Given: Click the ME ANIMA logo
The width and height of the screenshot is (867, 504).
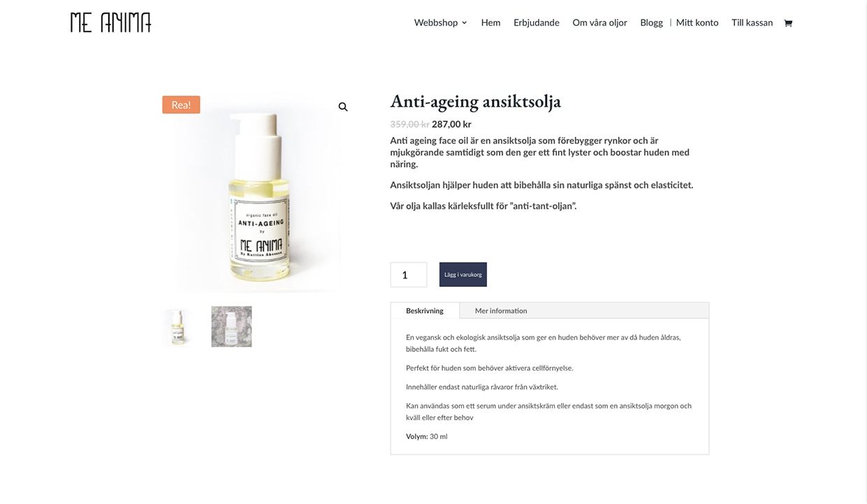Looking at the screenshot, I should [x=110, y=22].
